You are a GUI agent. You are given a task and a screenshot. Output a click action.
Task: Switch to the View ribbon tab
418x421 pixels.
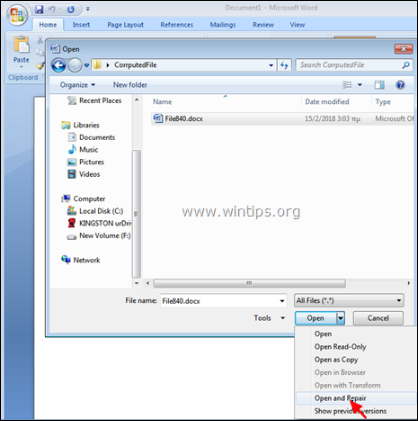pyautogui.click(x=297, y=25)
